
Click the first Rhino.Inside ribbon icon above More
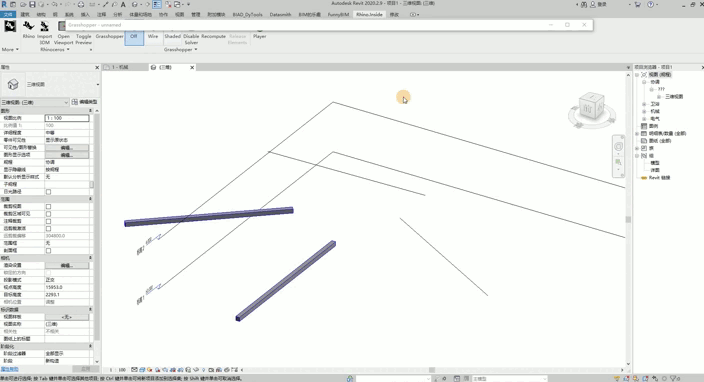pyautogui.click(x=10, y=26)
